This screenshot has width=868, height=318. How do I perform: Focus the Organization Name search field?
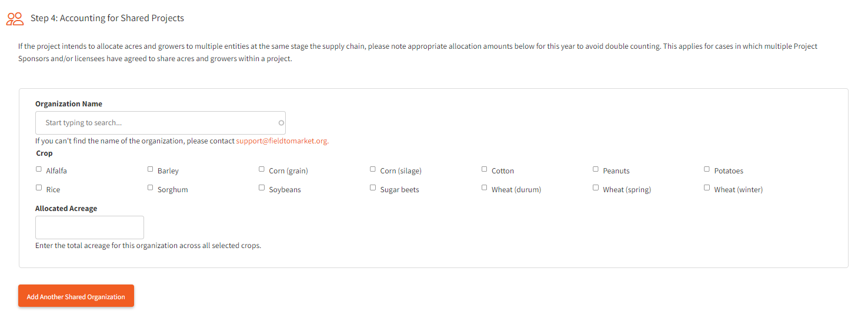click(156, 123)
